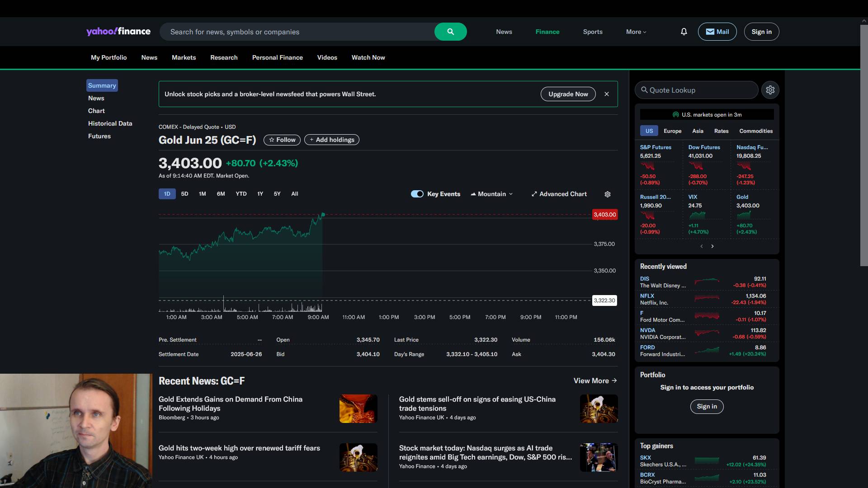Image resolution: width=868 pixels, height=488 pixels.
Task: Click the Yahoo Finance logo
Action: click(x=118, y=32)
